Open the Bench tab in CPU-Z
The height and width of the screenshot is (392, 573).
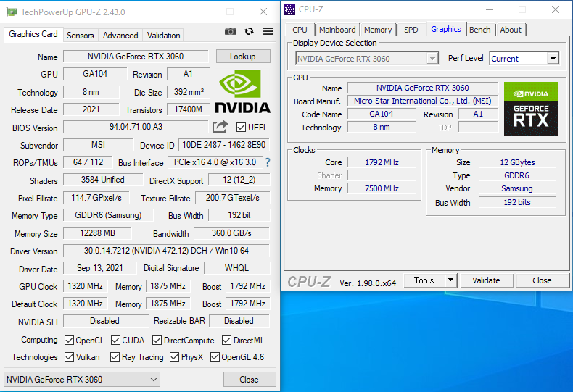coord(480,30)
